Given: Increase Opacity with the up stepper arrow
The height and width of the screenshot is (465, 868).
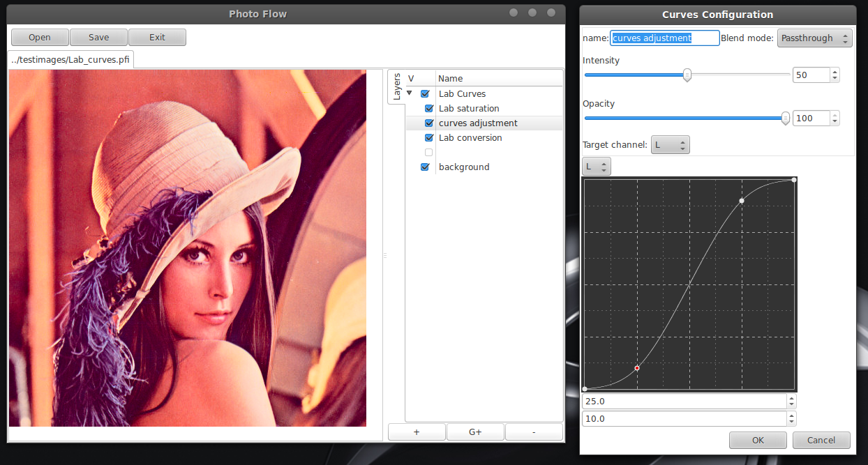Looking at the screenshot, I should pyautogui.click(x=835, y=115).
